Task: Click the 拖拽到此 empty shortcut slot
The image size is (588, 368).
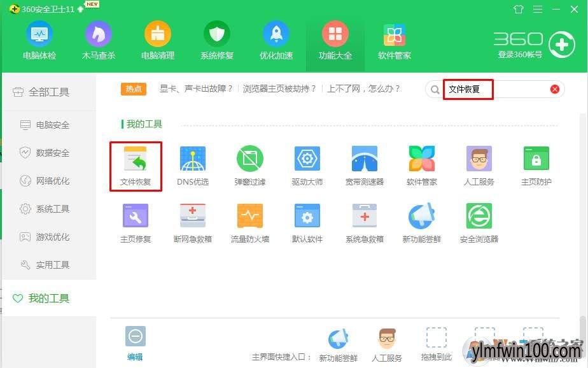Action: [437, 344]
